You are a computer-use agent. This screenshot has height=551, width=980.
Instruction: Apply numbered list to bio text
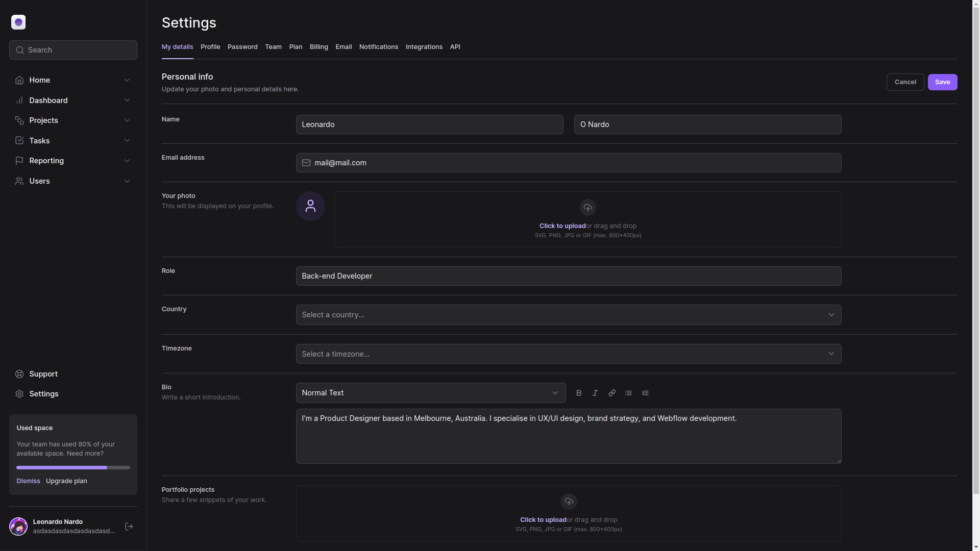pos(645,393)
